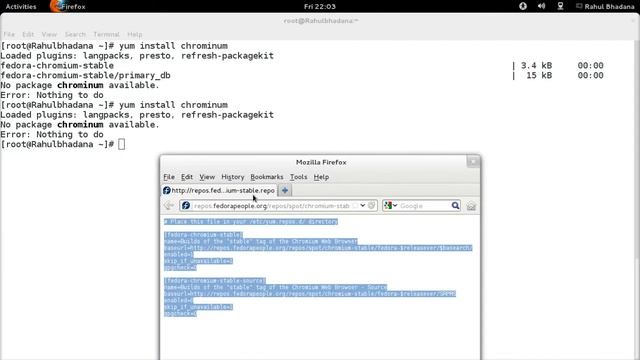This screenshot has height=360, width=640.
Task: Open the terminal Search menu
Action: coord(75,34)
